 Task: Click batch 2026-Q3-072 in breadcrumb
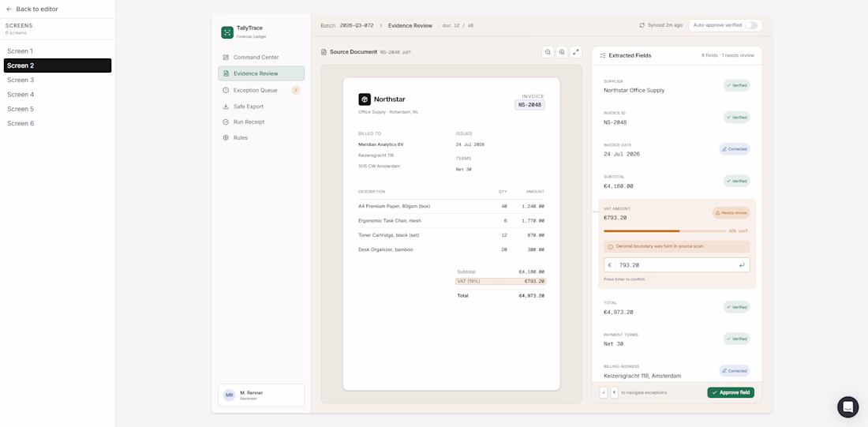[x=357, y=25]
